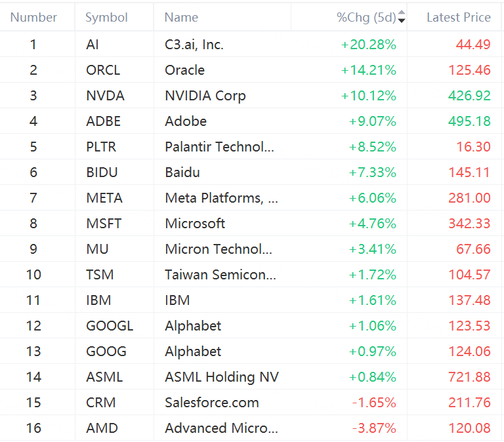
Task: Click AMD's -3.87% change value
Action: 374,428
